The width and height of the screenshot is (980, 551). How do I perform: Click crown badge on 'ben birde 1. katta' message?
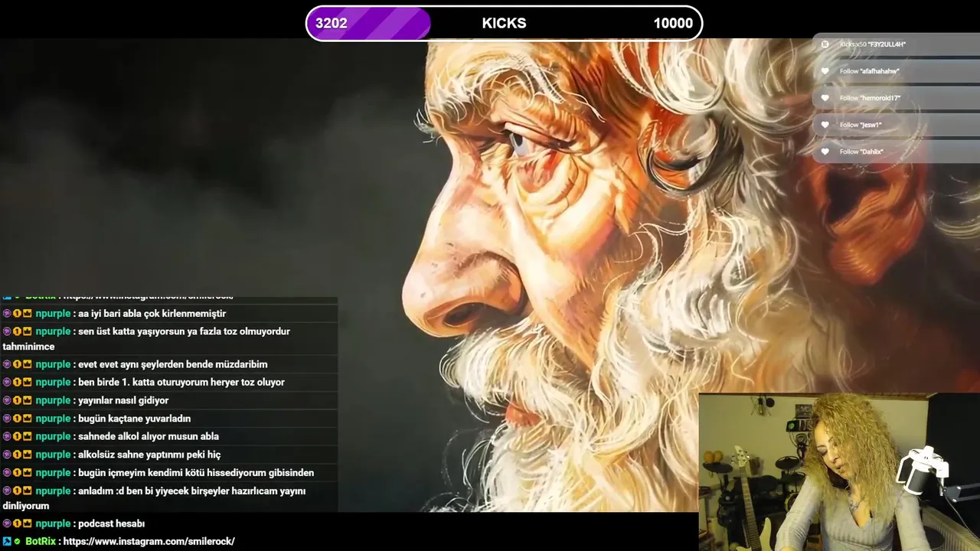27,382
